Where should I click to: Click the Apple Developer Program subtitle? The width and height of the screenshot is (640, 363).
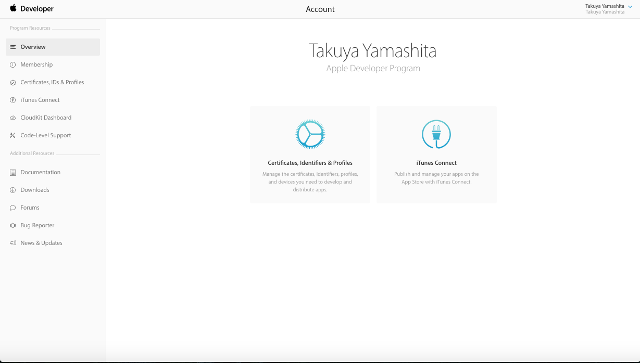coord(373,68)
